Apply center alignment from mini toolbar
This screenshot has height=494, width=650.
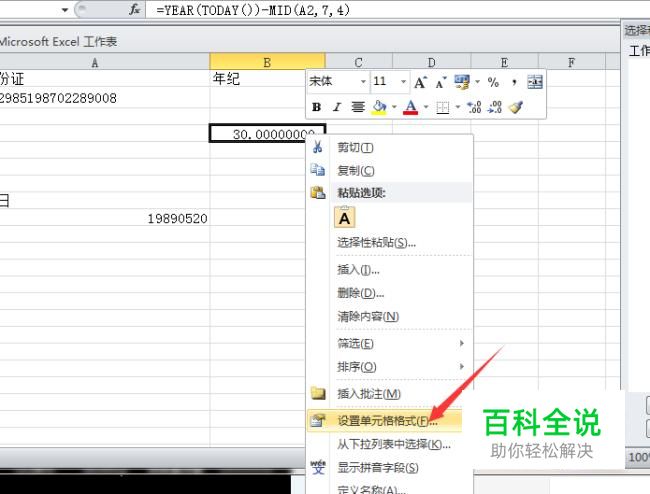[358, 107]
